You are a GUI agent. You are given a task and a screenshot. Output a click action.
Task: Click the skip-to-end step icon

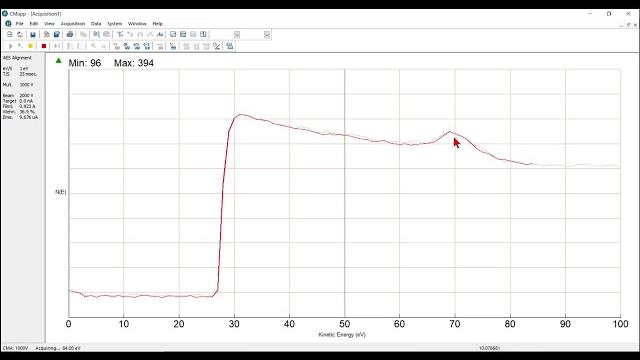tap(57, 46)
